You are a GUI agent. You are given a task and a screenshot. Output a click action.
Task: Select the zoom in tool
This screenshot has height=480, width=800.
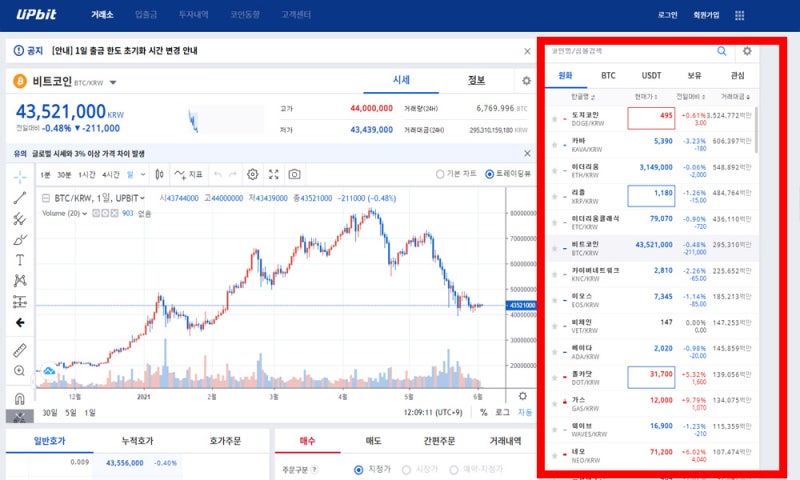pos(19,371)
